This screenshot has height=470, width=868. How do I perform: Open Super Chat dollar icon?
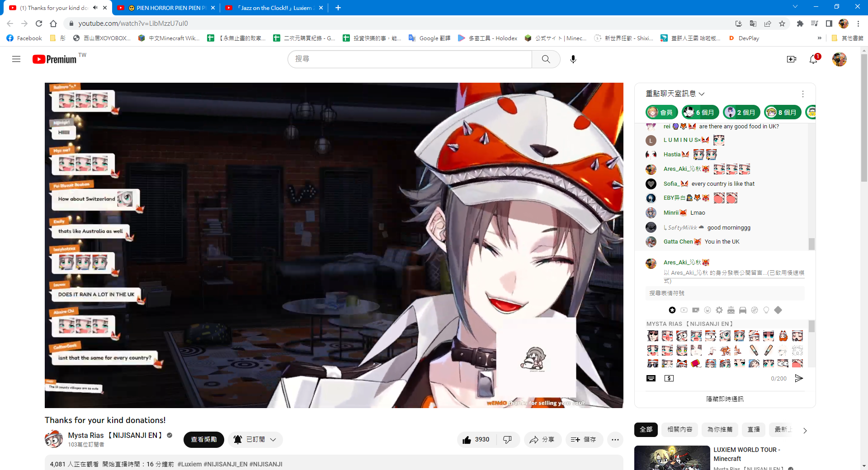pyautogui.click(x=669, y=378)
